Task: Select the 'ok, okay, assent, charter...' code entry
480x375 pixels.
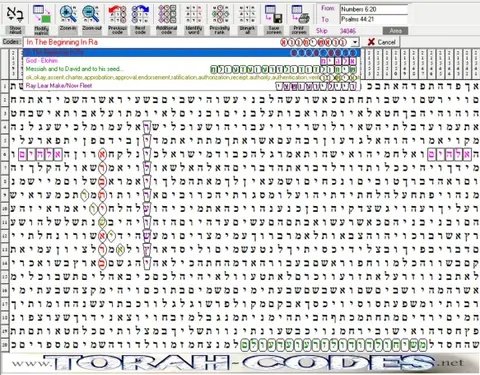Action: [192, 77]
